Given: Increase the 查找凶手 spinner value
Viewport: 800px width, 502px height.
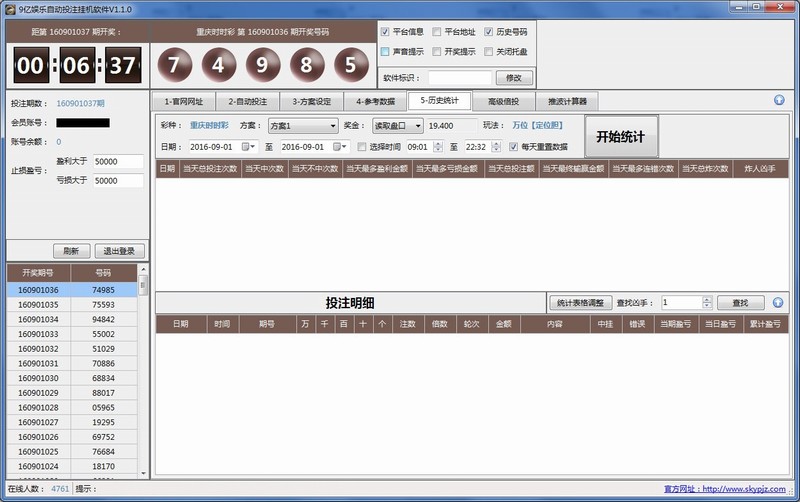Looking at the screenshot, I should point(707,298).
